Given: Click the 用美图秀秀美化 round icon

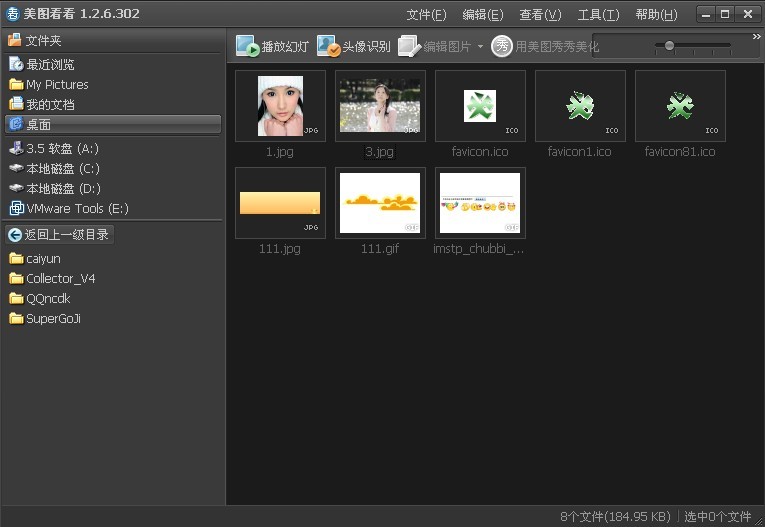Looking at the screenshot, I should click(x=502, y=46).
